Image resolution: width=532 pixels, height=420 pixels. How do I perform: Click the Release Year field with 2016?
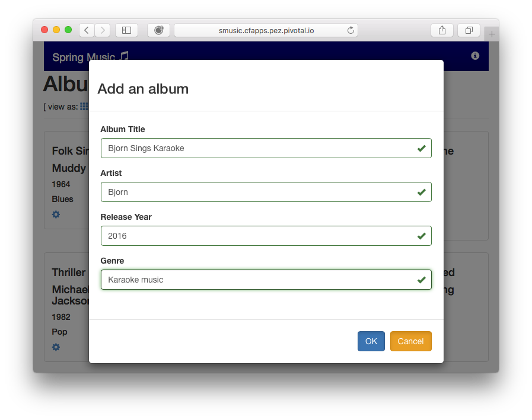(x=266, y=236)
